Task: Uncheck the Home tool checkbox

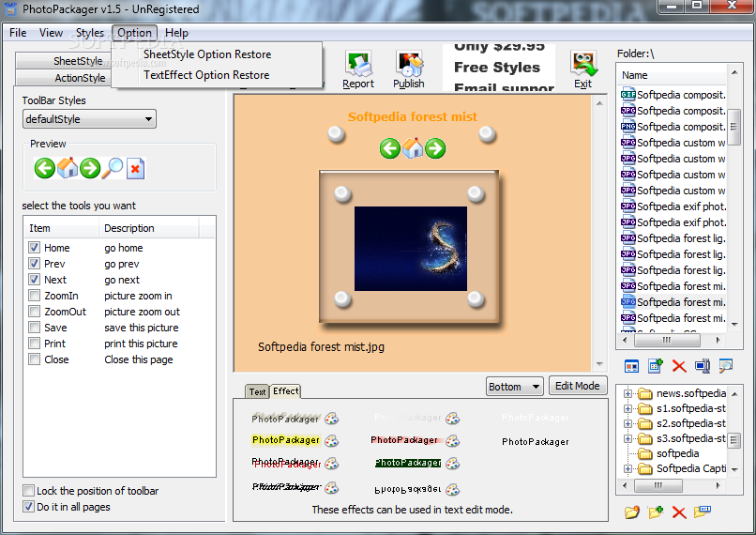Action: click(x=34, y=248)
